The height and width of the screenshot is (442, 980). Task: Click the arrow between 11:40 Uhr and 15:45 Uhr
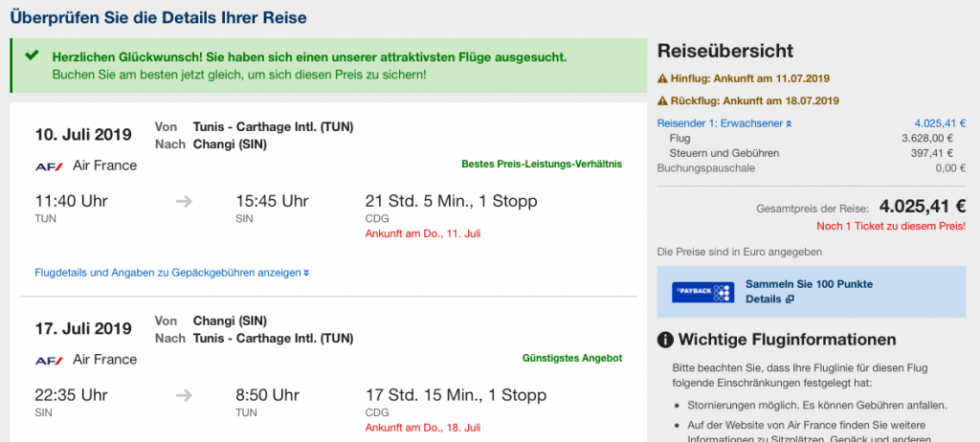185,201
